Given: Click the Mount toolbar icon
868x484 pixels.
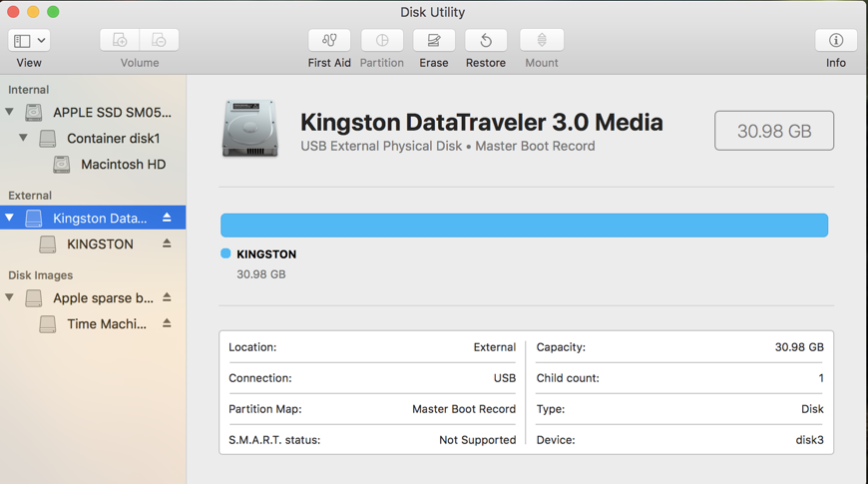Looking at the screenshot, I should [x=542, y=40].
